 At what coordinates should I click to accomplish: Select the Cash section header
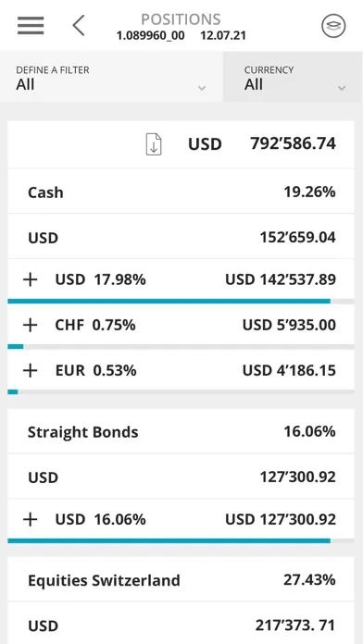pos(181,192)
